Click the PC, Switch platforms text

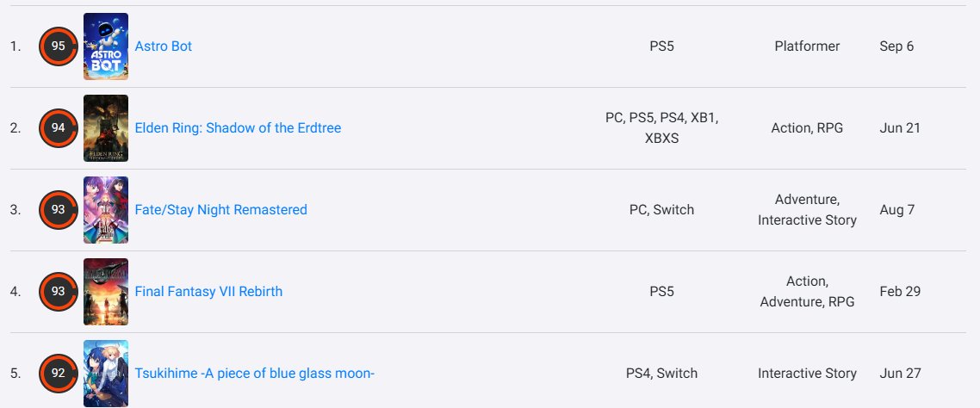(661, 210)
